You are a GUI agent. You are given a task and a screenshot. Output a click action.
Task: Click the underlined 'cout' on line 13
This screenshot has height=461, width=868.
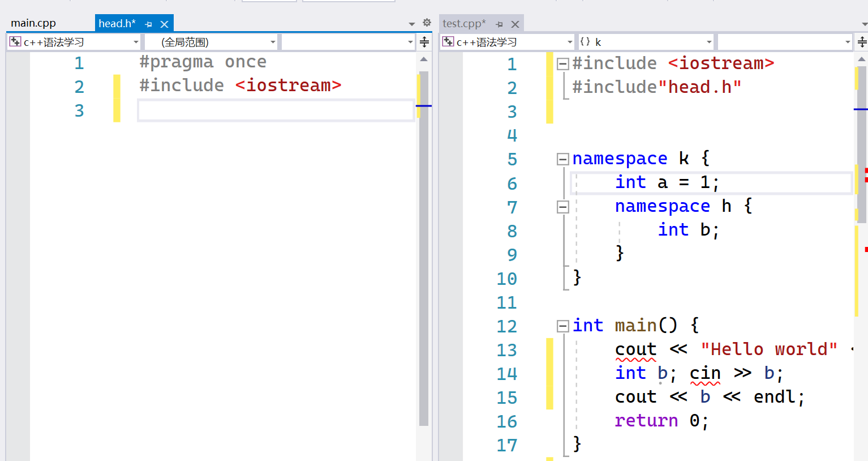click(x=635, y=349)
